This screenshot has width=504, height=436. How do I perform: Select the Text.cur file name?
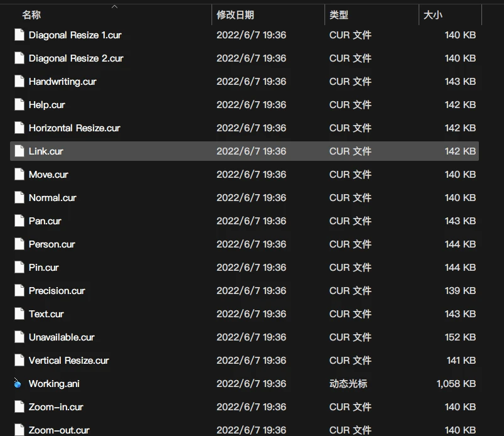pos(46,313)
